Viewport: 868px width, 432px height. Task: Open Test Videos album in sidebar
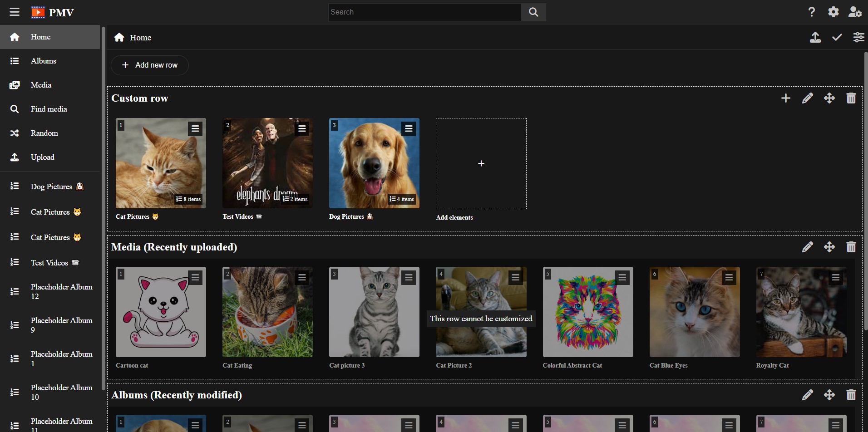pyautogui.click(x=50, y=263)
